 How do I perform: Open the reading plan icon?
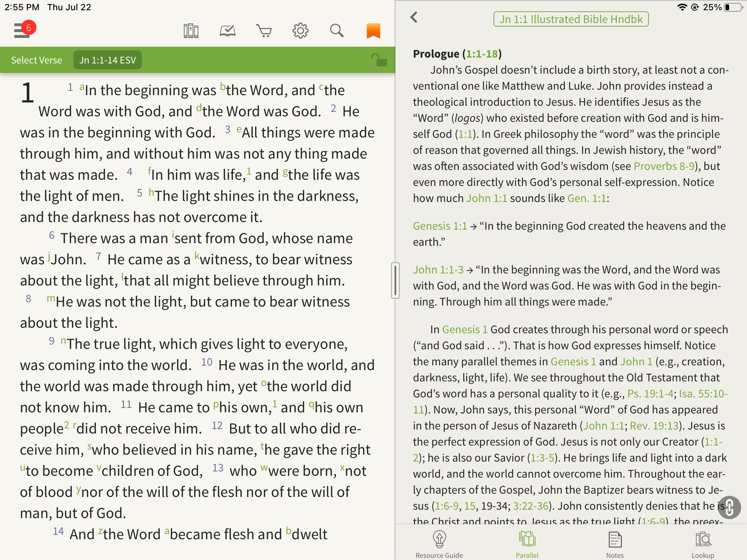click(228, 31)
